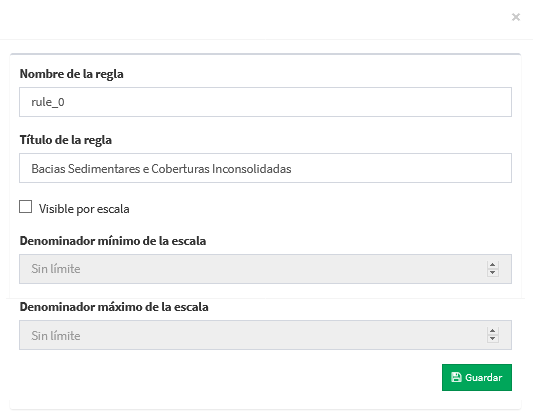Decrease the minimum scale denominator stepper
Viewport: 533px width, 419px height.
click(x=492, y=273)
